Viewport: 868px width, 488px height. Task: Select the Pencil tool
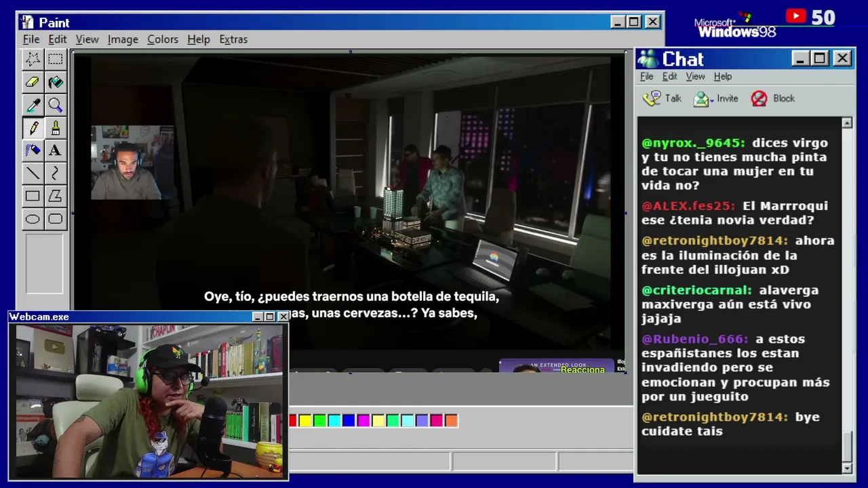pyautogui.click(x=33, y=128)
